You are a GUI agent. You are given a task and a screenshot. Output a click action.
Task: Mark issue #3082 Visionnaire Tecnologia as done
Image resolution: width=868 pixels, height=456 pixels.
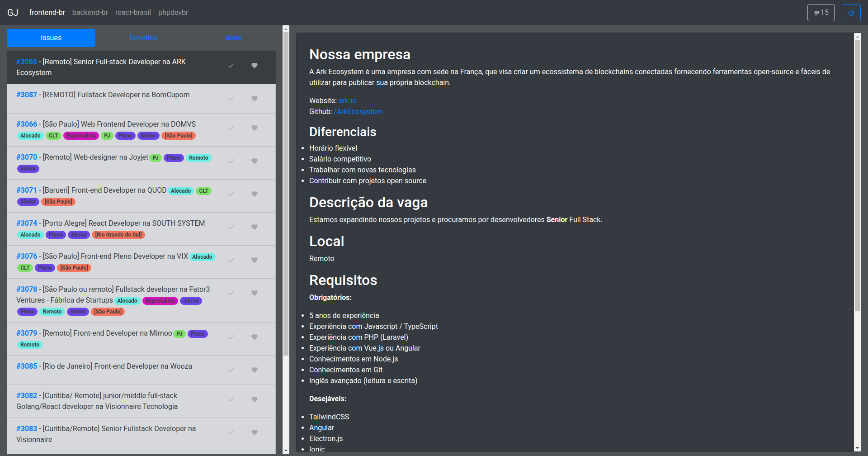coord(231,399)
